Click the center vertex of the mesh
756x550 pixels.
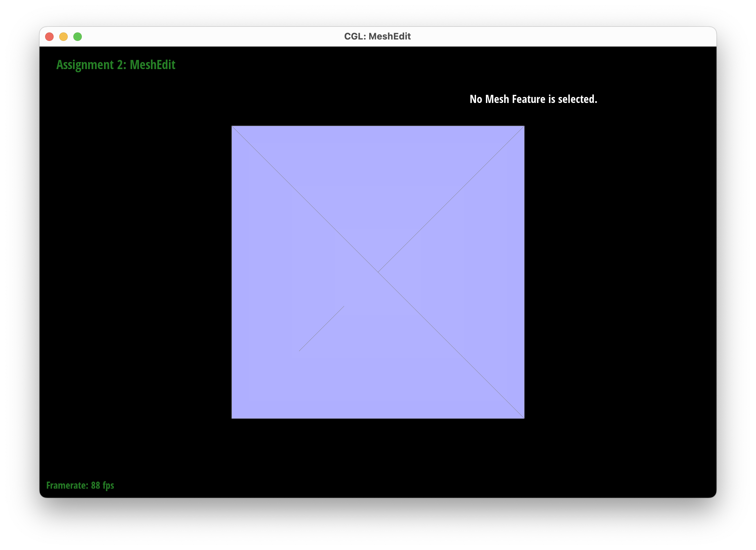(x=378, y=271)
